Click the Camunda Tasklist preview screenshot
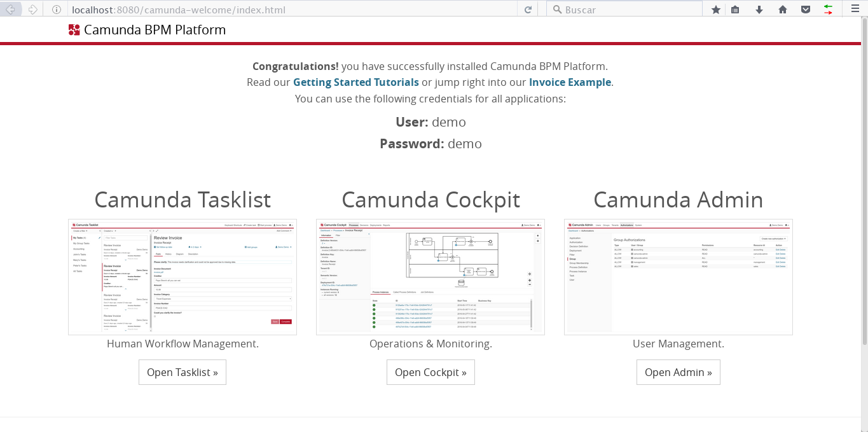 [x=183, y=277]
